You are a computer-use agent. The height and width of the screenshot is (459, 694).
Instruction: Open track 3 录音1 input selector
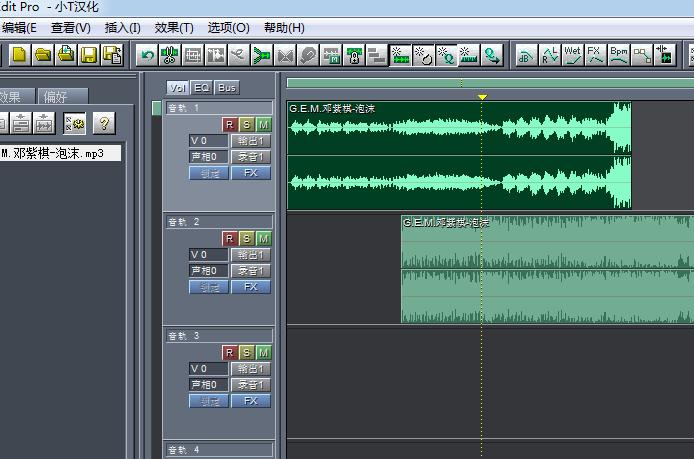251,385
